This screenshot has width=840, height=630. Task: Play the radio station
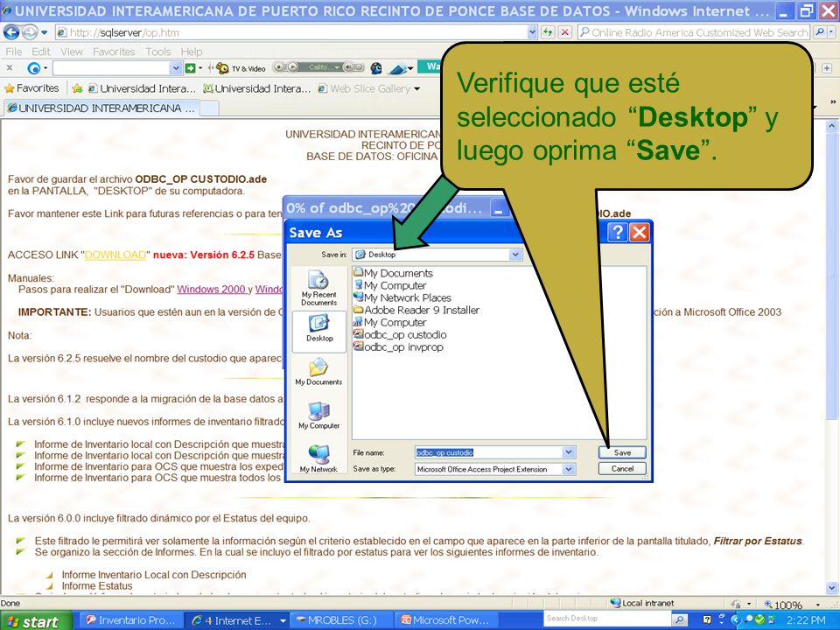click(293, 67)
